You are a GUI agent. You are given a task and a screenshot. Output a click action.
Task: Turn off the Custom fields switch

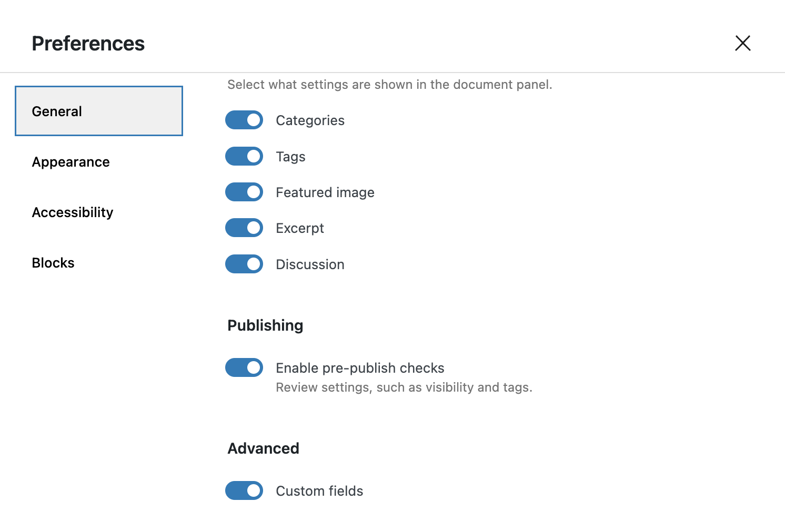coord(244,490)
